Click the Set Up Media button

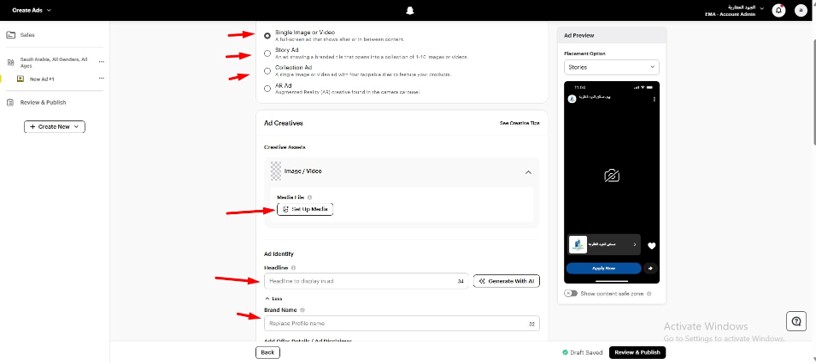305,209
